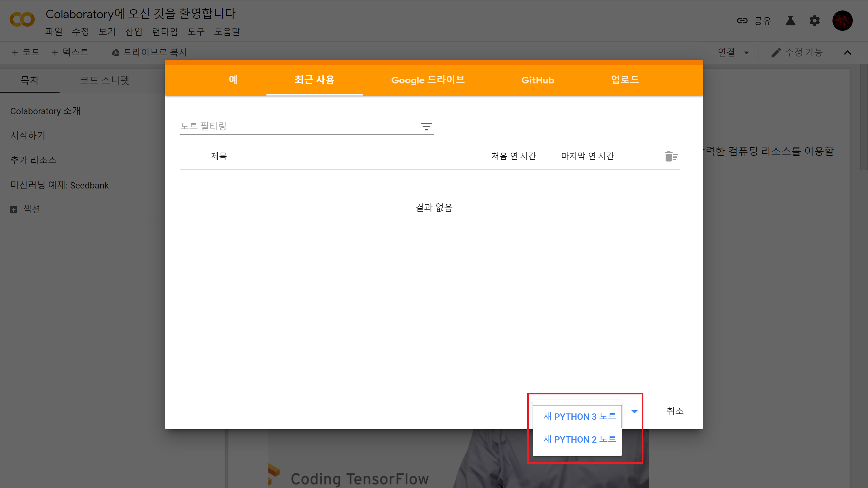The image size is (868, 488).
Task: Click the flask experiments icon
Action: click(x=790, y=21)
